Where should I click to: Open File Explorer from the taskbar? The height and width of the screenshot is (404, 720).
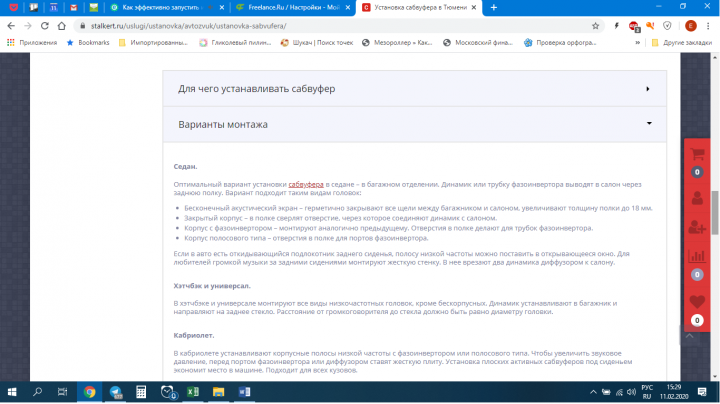219,392
